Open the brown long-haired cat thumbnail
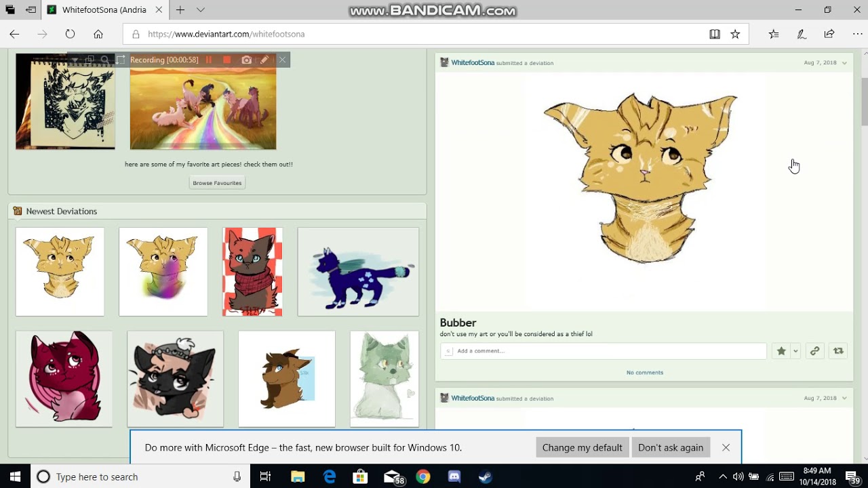The width and height of the screenshot is (868, 488). [x=287, y=379]
